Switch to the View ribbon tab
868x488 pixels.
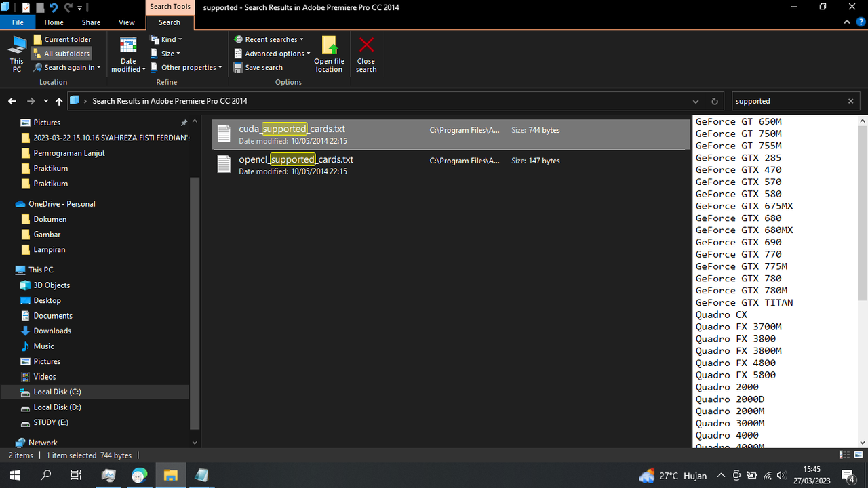click(x=127, y=22)
